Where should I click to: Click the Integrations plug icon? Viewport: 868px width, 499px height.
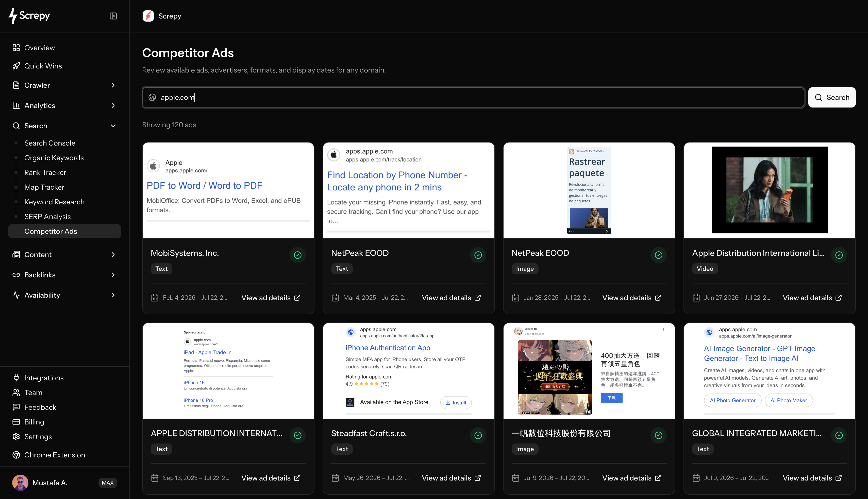coord(16,378)
